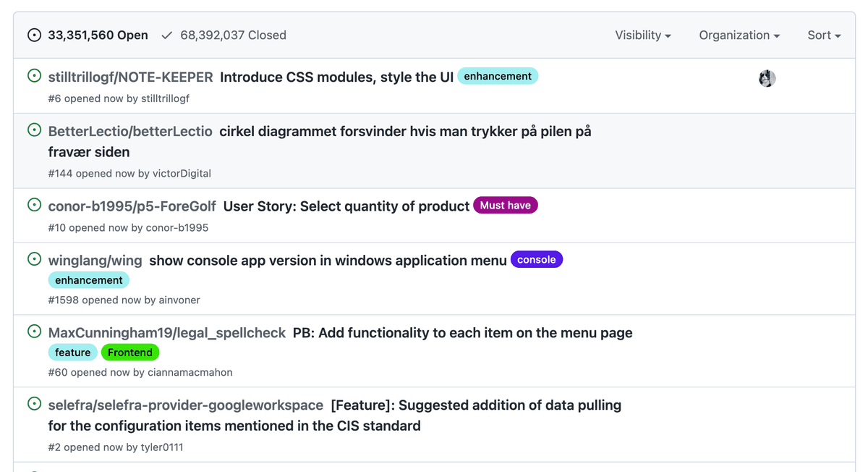The width and height of the screenshot is (868, 472).
Task: Click the assignee avatar on NOTE-KEEPER issue
Action: (x=767, y=78)
